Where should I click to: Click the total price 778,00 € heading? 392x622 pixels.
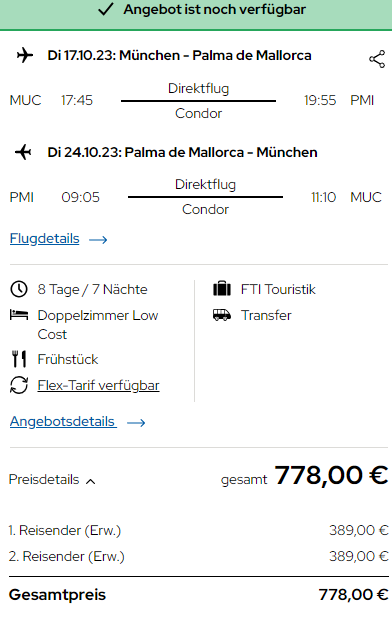[x=331, y=475]
